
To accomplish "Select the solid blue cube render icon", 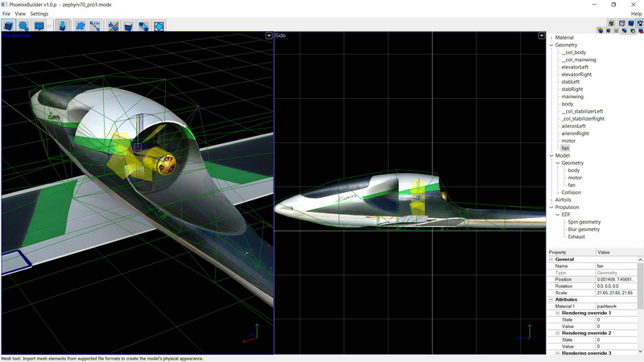I will coord(631,23).
